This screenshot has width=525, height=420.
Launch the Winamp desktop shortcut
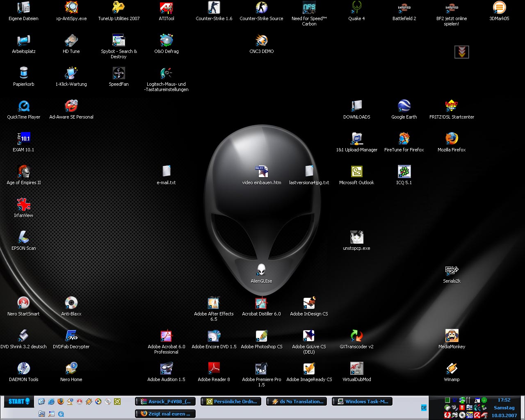452,372
